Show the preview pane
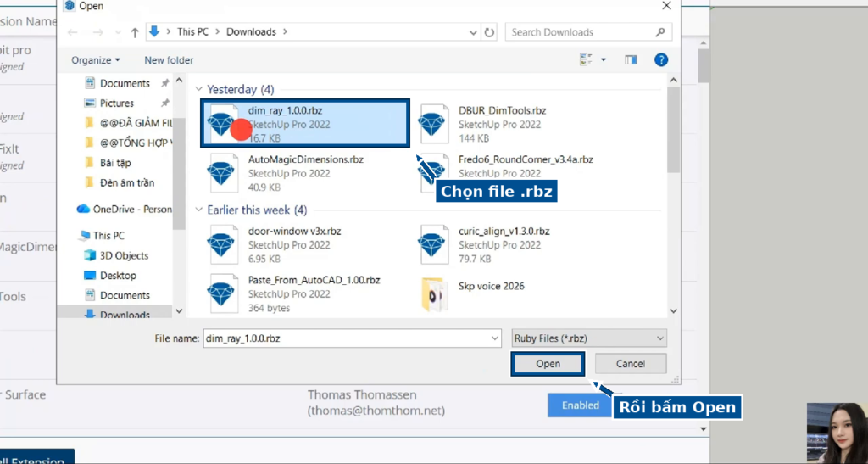Screen dimensions: 868x464 [631, 59]
